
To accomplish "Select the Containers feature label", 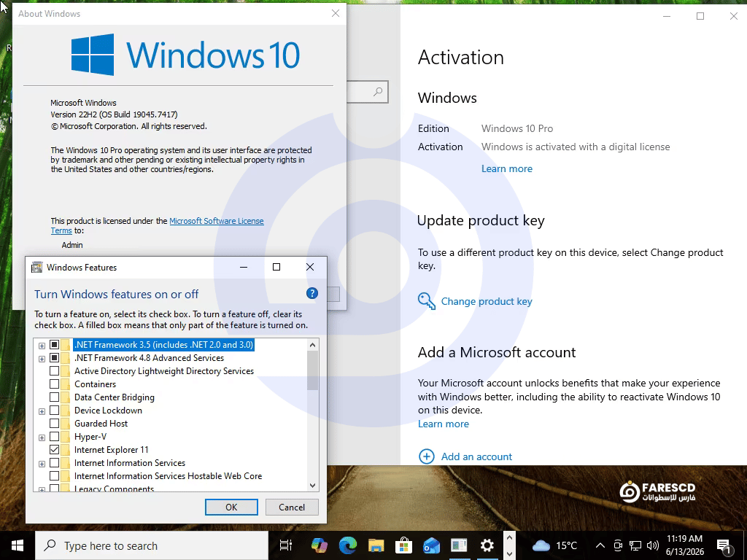I will coord(96,384).
